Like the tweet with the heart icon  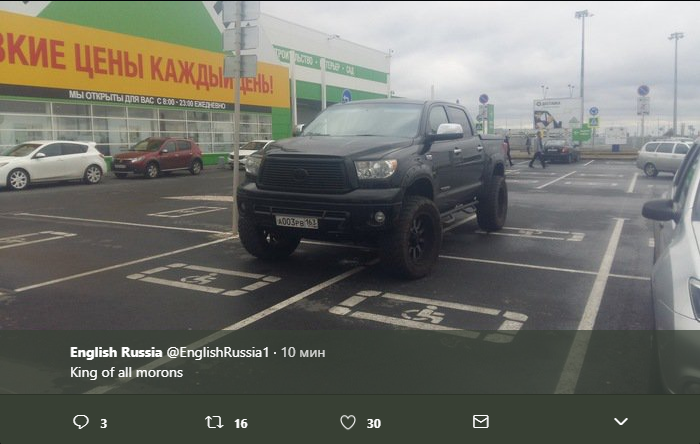click(348, 422)
